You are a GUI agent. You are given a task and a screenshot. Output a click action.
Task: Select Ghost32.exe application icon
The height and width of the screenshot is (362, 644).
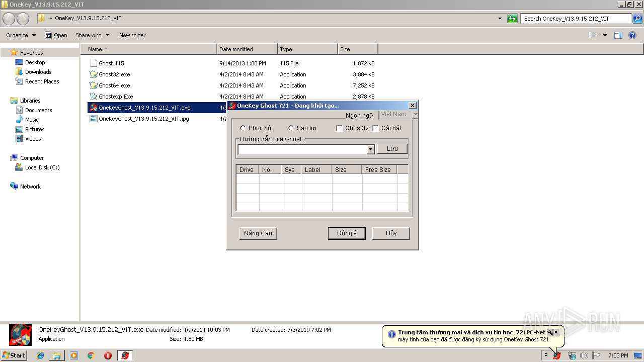93,74
